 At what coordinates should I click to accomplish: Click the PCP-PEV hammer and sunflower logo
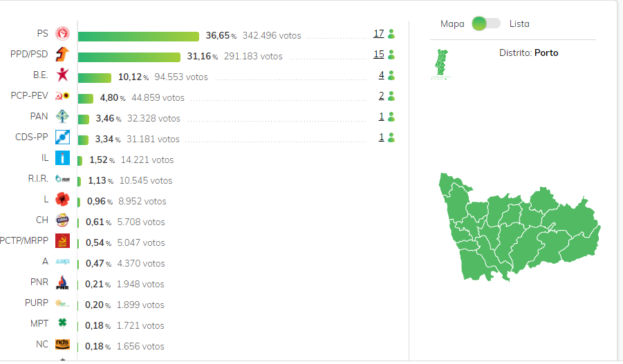[62, 96]
